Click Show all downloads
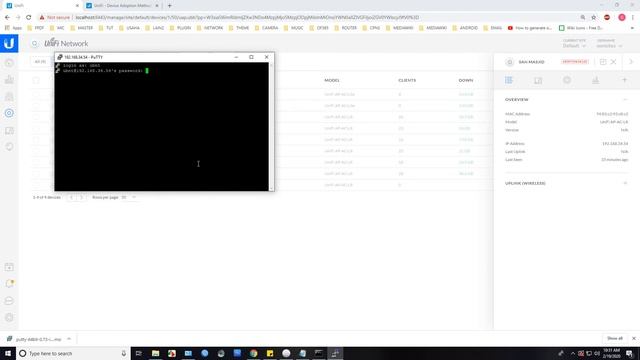 (615, 338)
